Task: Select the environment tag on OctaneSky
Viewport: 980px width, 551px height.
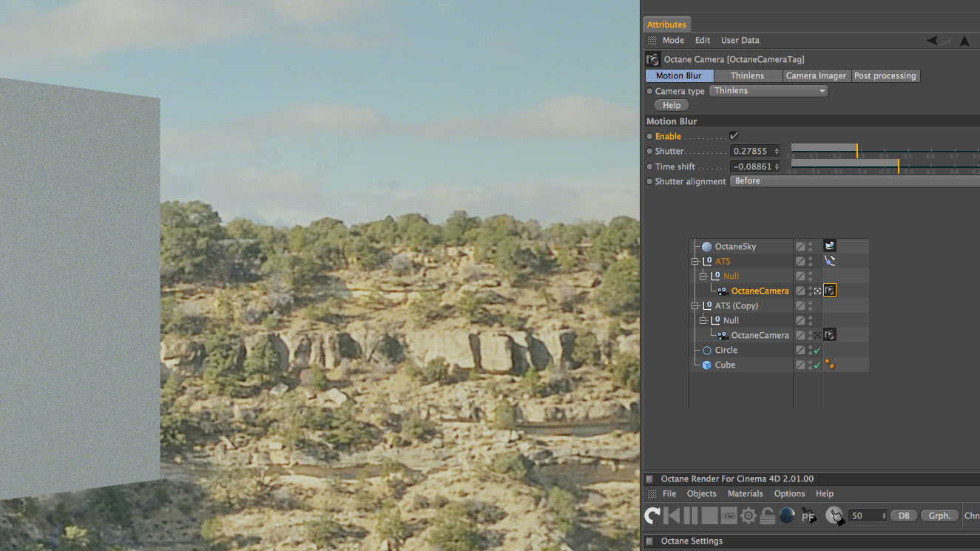Action: (830, 246)
